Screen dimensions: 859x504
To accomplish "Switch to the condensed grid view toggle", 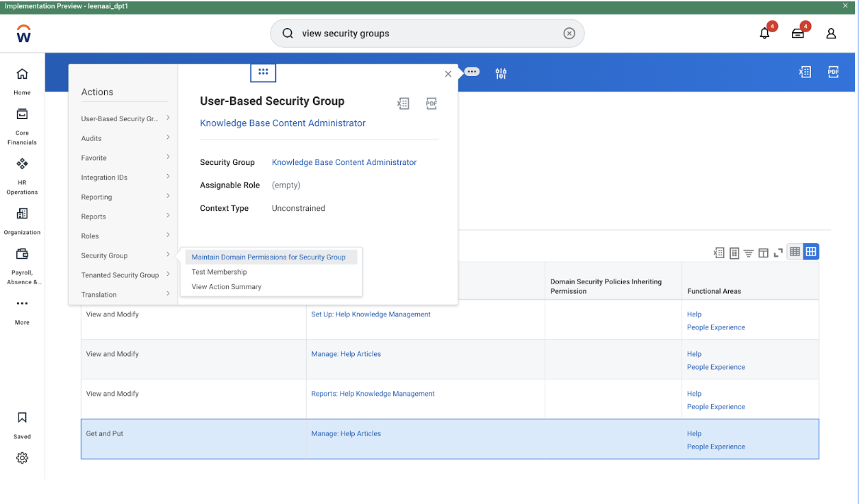I will tap(795, 252).
